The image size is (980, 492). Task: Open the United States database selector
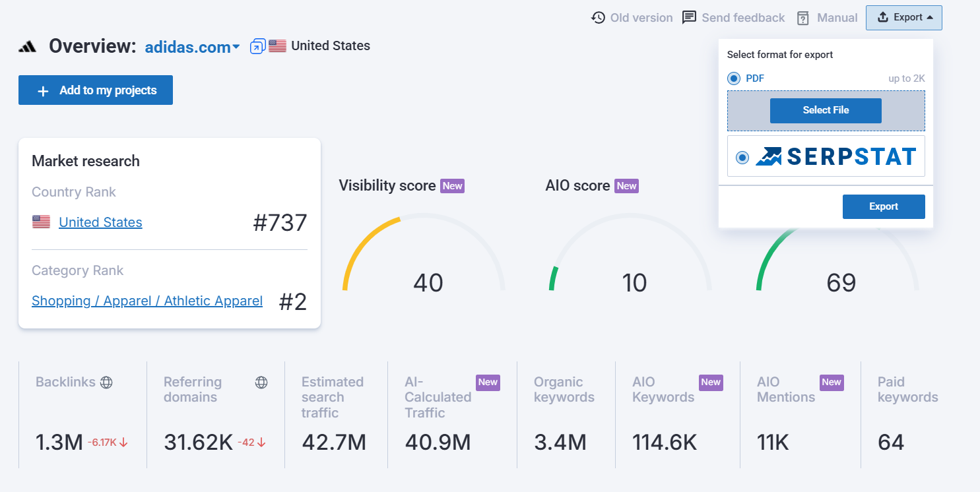(x=330, y=46)
